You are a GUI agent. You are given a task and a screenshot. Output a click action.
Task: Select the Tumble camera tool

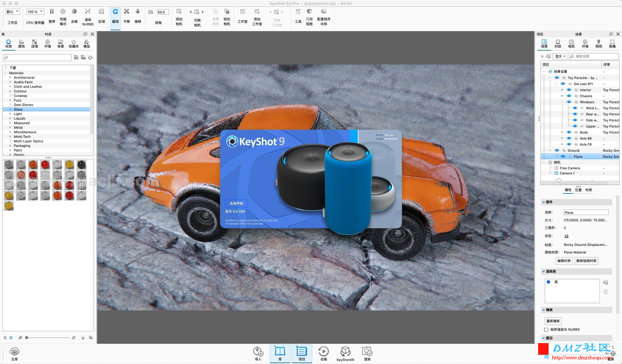[x=115, y=12]
